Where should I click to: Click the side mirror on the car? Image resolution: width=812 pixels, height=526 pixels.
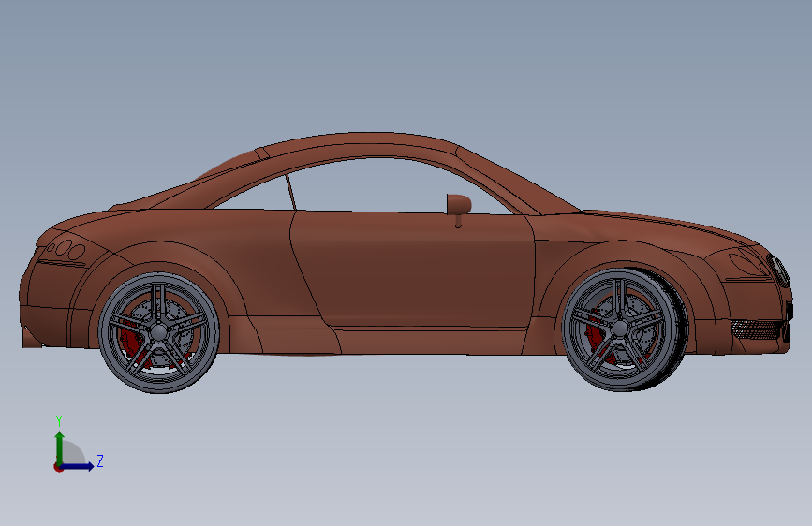(x=459, y=210)
